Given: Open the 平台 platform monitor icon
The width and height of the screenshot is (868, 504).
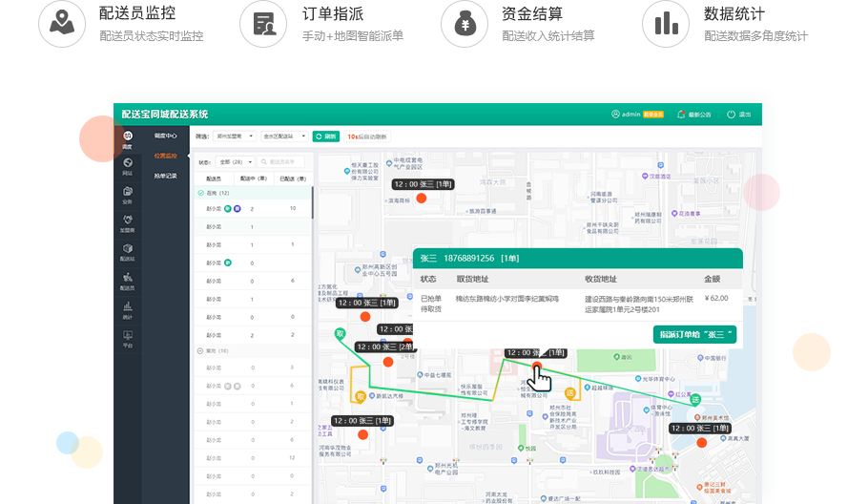Looking at the screenshot, I should [x=128, y=337].
